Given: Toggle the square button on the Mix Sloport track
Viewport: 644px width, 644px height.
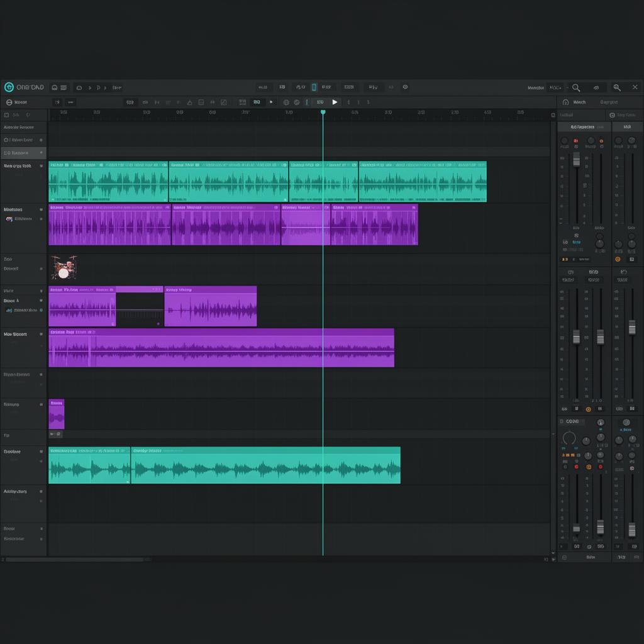Looking at the screenshot, I should 41,335.
